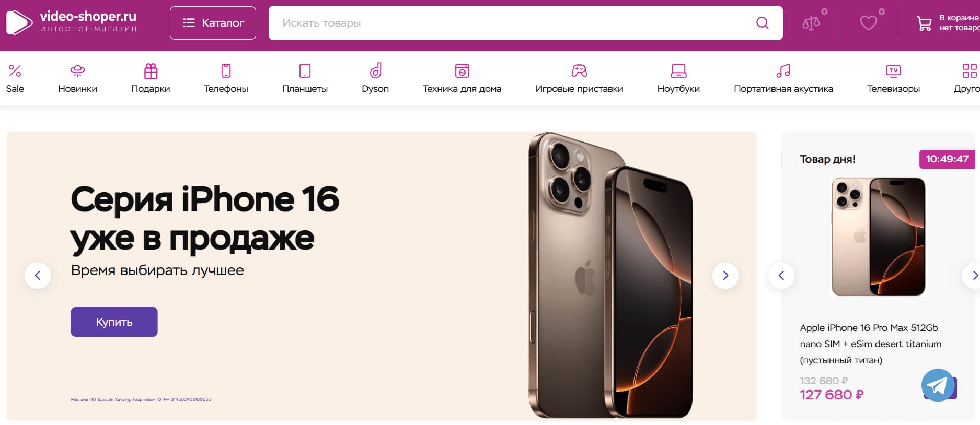Go to previous Товар дня item
980x425 pixels.
coord(781,276)
